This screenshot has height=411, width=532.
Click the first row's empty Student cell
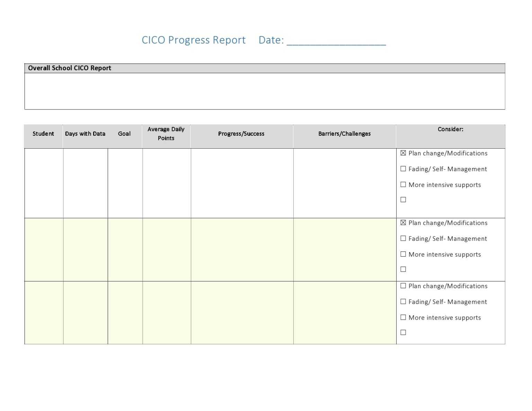(44, 183)
